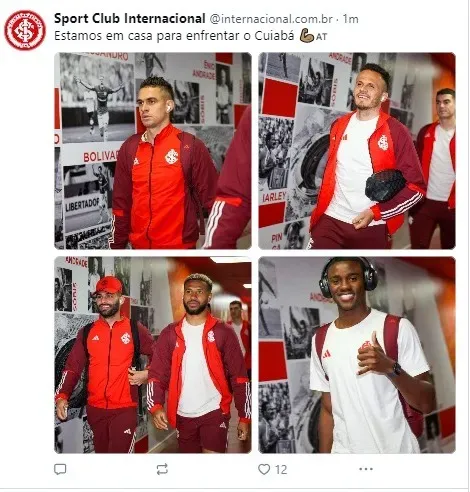Click the club crest on first photo's jacket

point(172,156)
